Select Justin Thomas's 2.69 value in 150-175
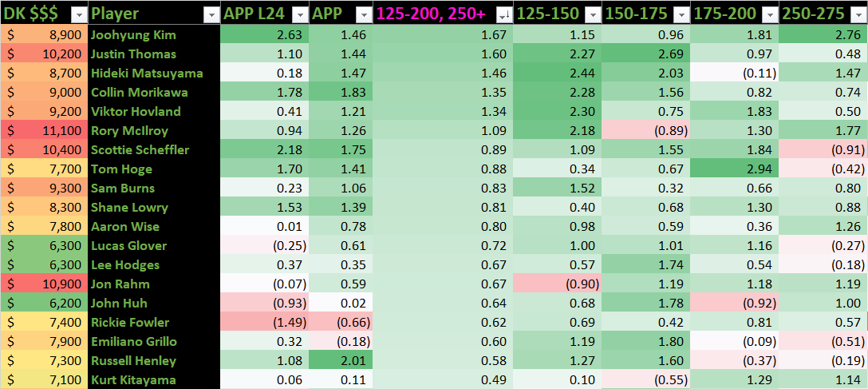The width and height of the screenshot is (868, 389). tap(646, 54)
